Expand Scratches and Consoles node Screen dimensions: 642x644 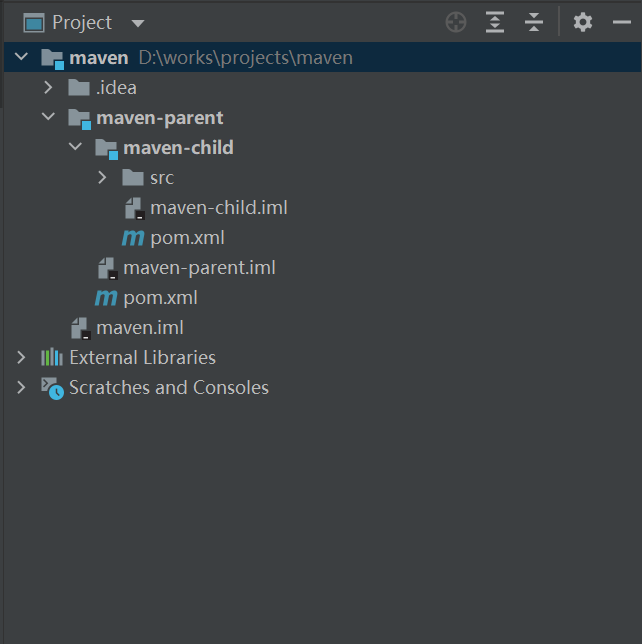point(21,388)
